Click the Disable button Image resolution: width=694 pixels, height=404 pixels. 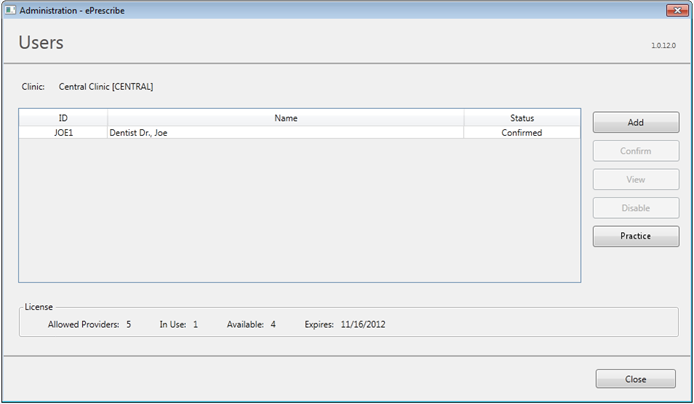pos(635,208)
